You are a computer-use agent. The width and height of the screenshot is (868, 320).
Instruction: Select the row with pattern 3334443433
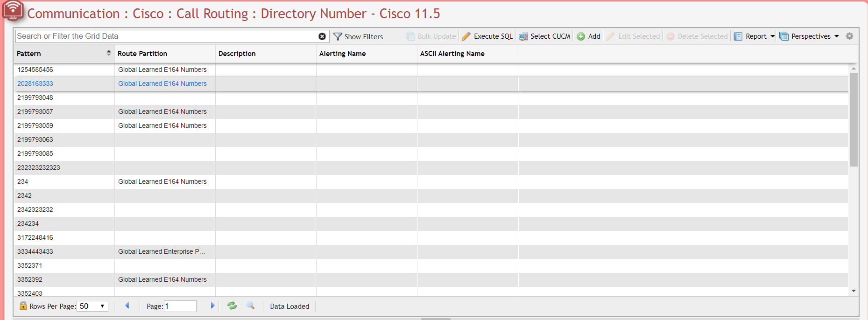35,251
